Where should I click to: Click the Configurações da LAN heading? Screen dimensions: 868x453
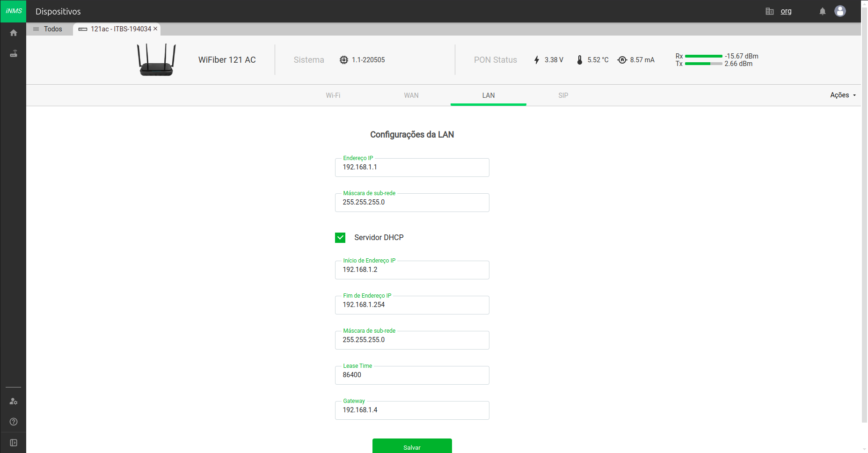(x=412, y=135)
